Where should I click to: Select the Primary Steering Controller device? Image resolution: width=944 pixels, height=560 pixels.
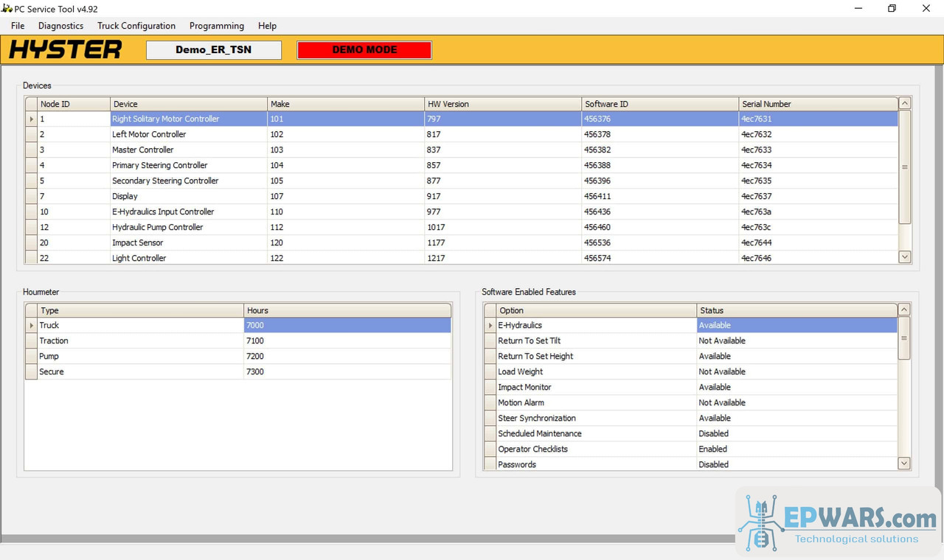(x=462, y=165)
